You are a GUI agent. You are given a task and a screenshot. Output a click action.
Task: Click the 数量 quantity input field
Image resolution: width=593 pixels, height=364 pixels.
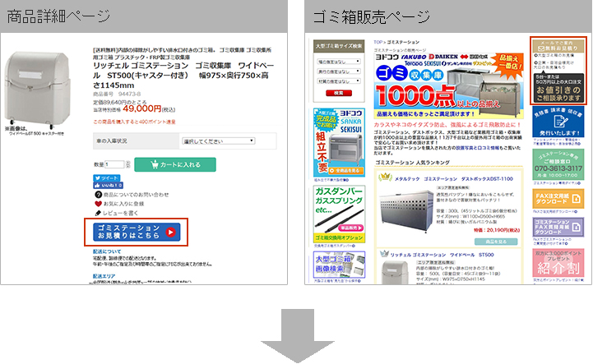[x=115, y=164]
